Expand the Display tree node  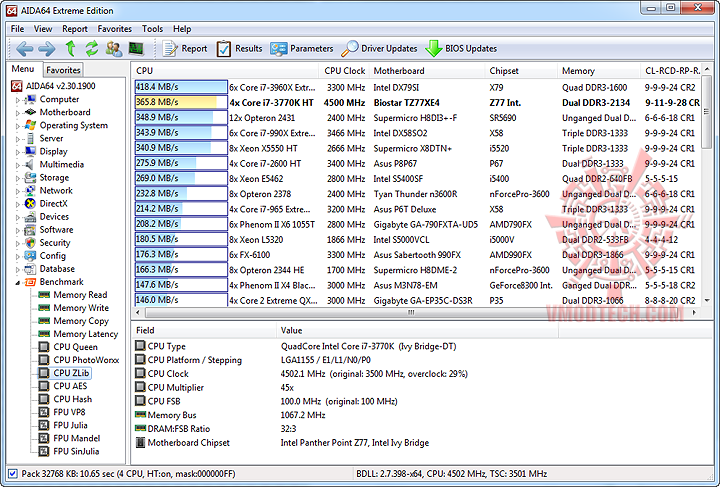[x=18, y=152]
